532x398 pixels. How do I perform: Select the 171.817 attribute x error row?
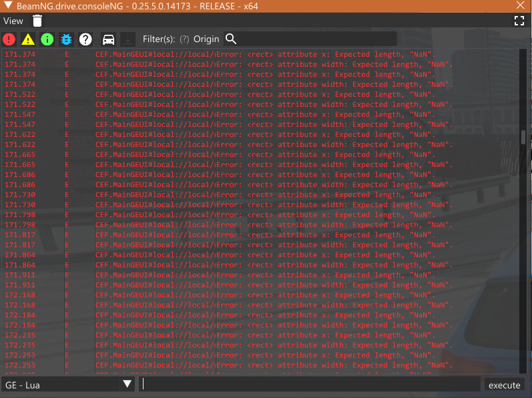261,235
